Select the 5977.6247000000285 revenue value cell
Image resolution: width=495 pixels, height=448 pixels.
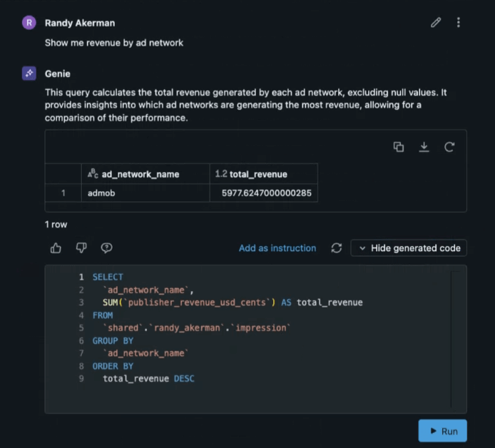(263, 193)
